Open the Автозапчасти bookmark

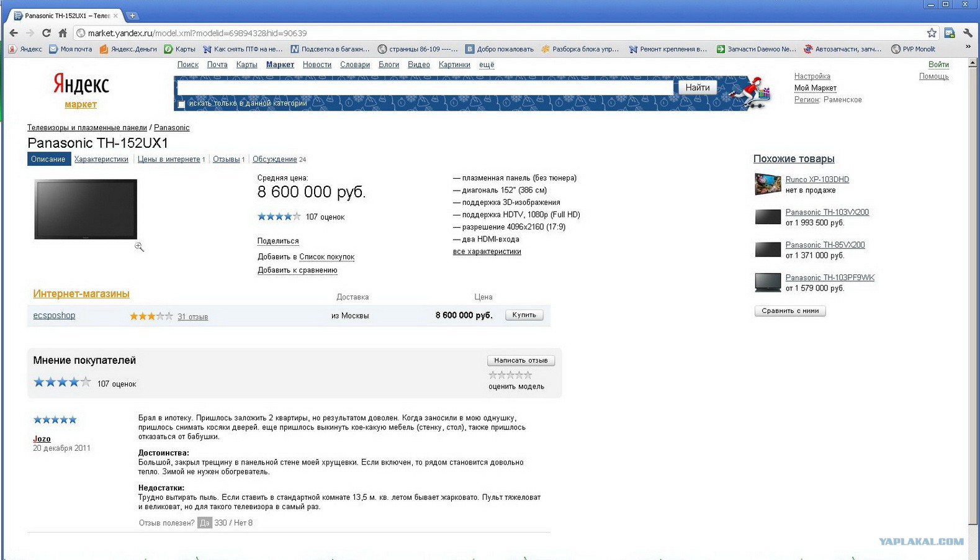[x=843, y=49]
